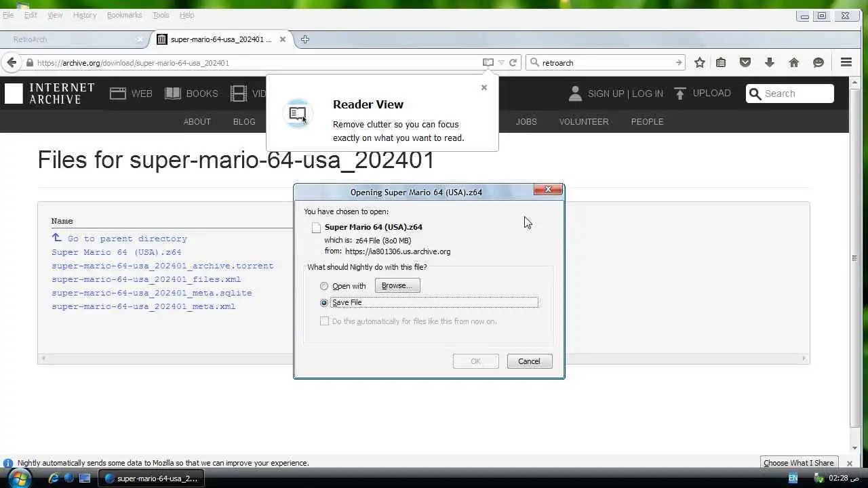Open a new tab with plus icon
This screenshot has height=488, width=868.
click(x=305, y=39)
